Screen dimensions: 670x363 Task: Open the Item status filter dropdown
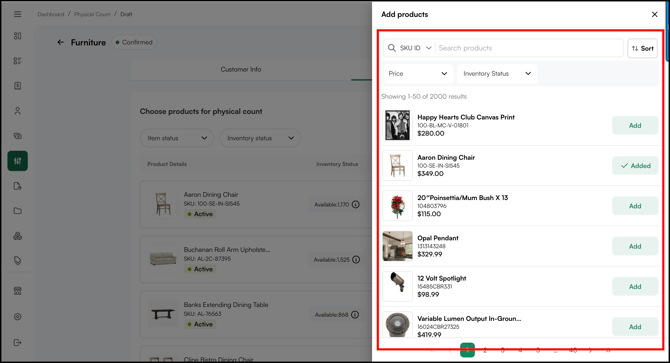tap(177, 138)
